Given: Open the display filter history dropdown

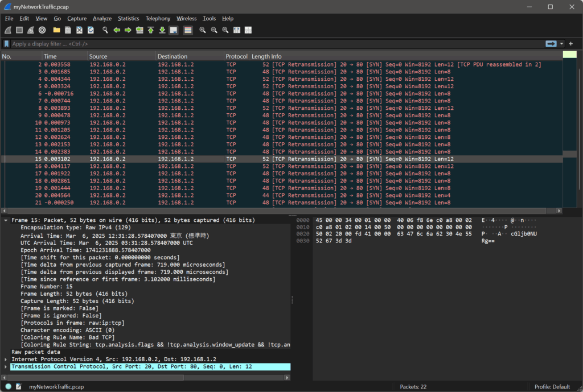Looking at the screenshot, I should [562, 44].
